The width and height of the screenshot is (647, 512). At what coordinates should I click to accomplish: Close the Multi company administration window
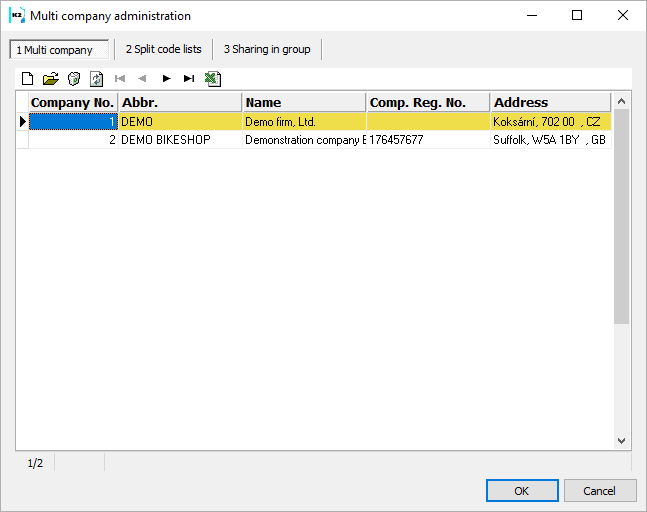623,16
